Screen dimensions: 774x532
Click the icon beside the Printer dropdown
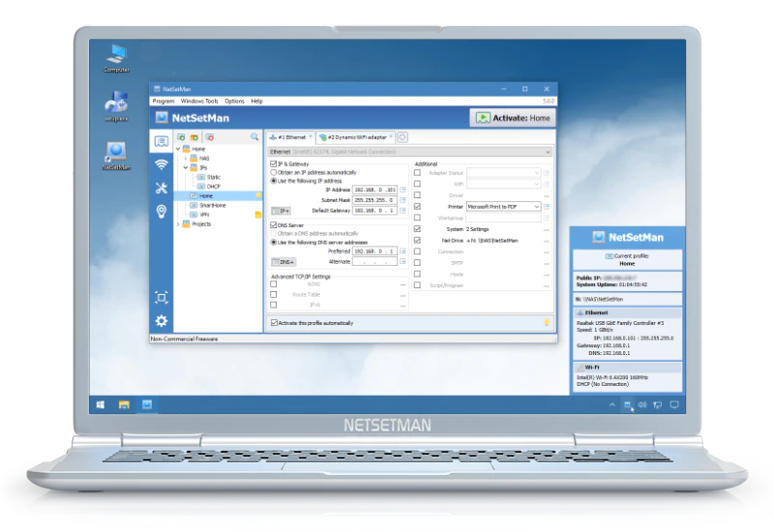coord(547,207)
